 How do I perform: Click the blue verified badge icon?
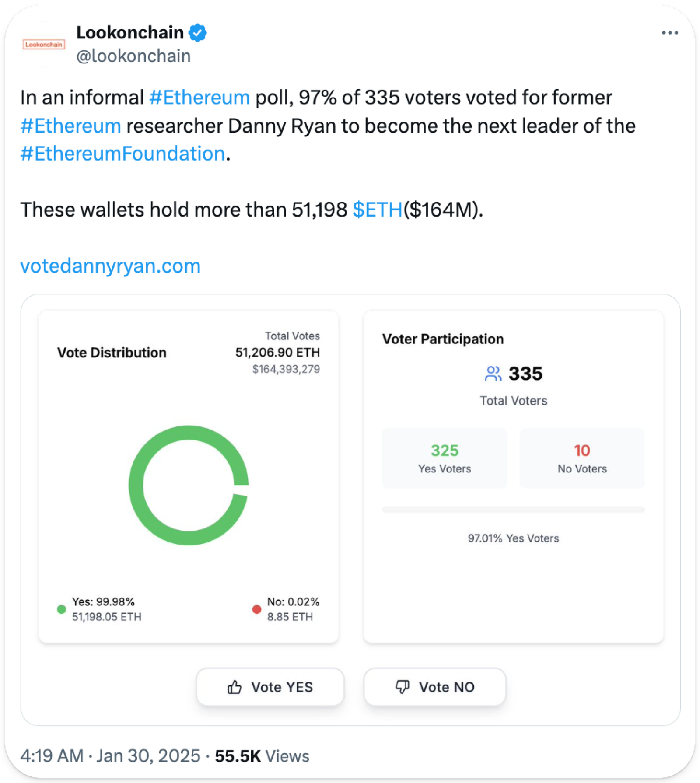(x=198, y=33)
